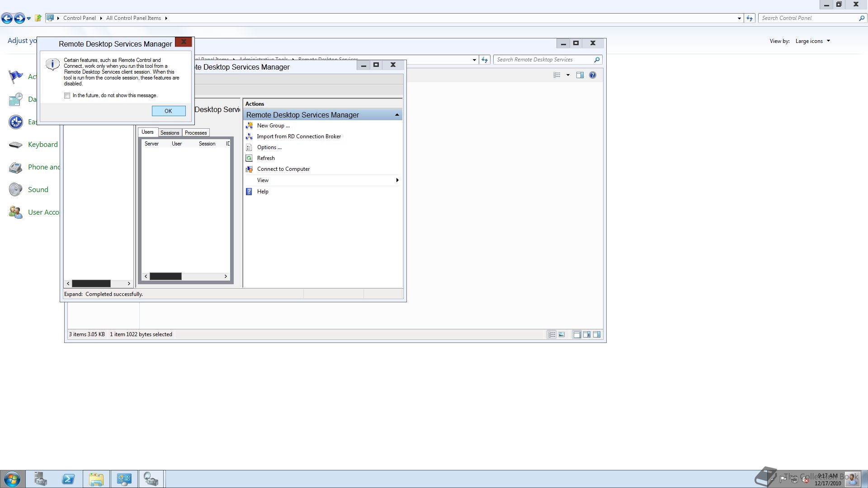868x488 pixels.
Task: Click the Back arrow in Control Panel window
Action: [7, 18]
